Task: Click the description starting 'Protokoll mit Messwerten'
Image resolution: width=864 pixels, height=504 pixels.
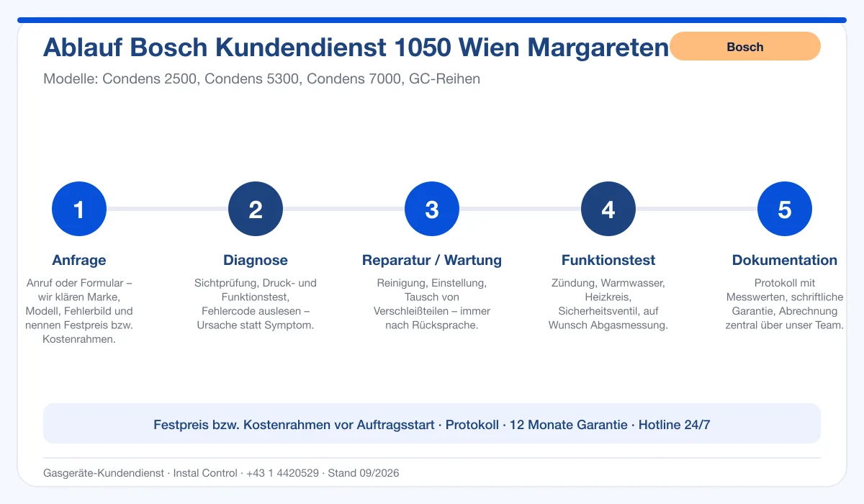Action: [x=785, y=304]
